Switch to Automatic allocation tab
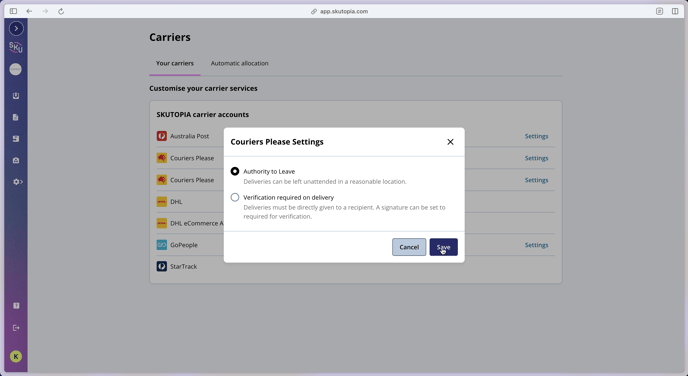This screenshot has height=376, width=688. click(240, 63)
